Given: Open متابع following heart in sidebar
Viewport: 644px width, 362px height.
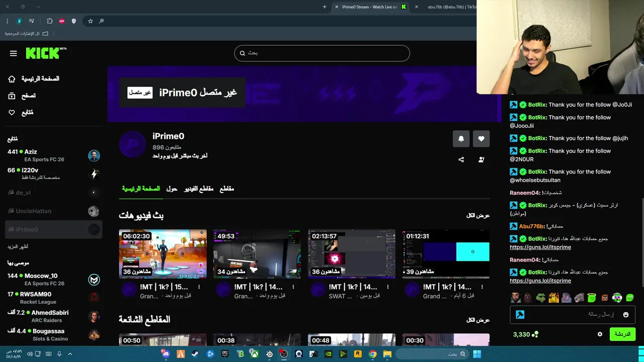Looking at the screenshot, I should click(21, 113).
